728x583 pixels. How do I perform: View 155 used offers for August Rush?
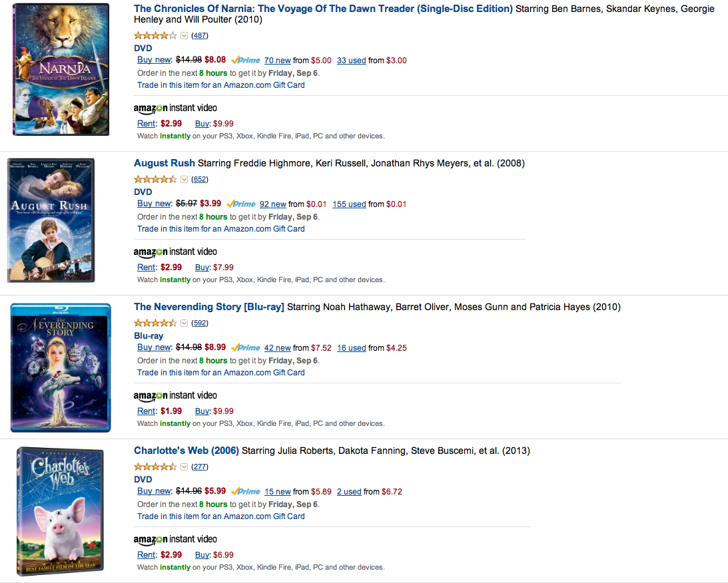tap(349, 204)
